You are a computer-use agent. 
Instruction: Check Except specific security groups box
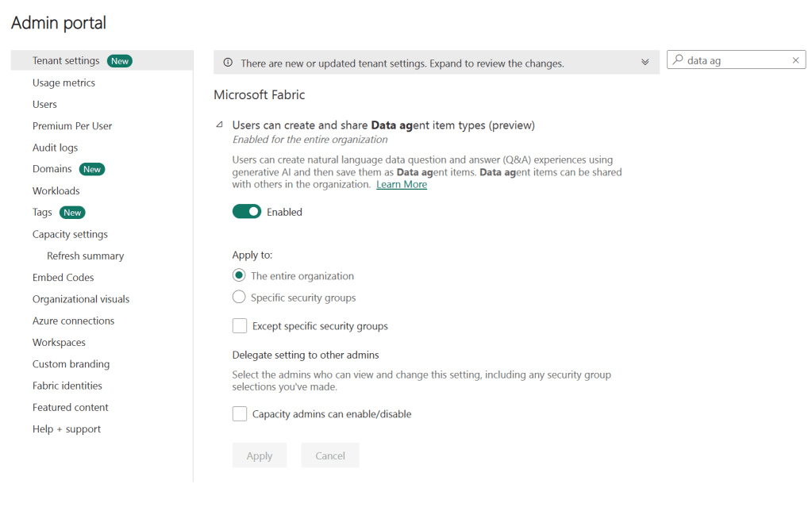point(240,326)
